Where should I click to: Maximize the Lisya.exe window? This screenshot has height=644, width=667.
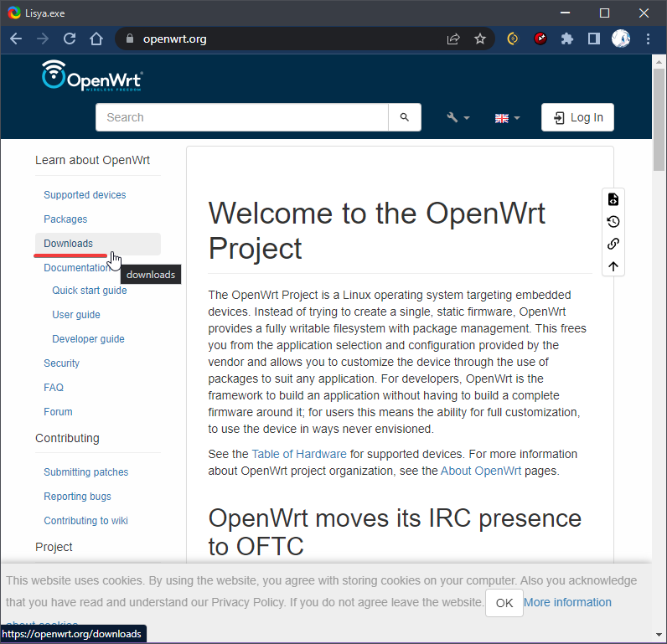point(604,13)
